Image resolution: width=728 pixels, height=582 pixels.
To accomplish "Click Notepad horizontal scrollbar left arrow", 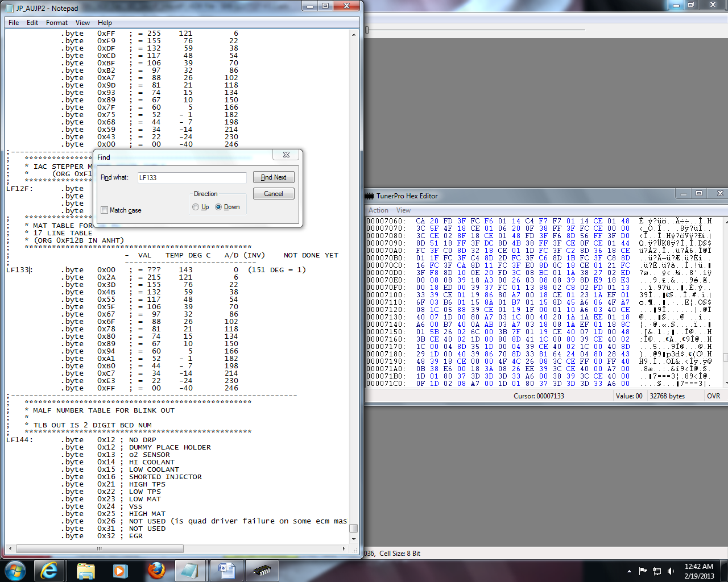I will [10, 548].
